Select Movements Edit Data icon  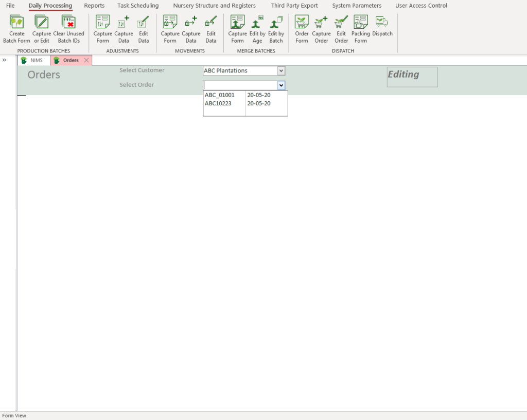coord(211,23)
